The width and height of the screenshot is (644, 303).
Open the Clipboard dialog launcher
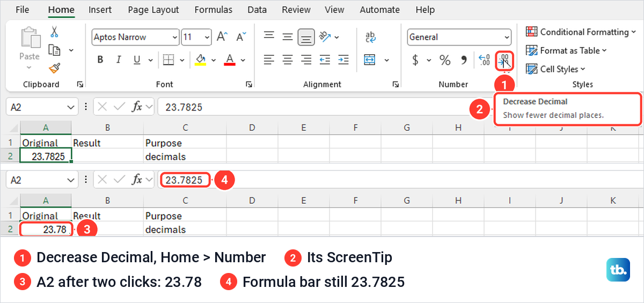(x=80, y=84)
